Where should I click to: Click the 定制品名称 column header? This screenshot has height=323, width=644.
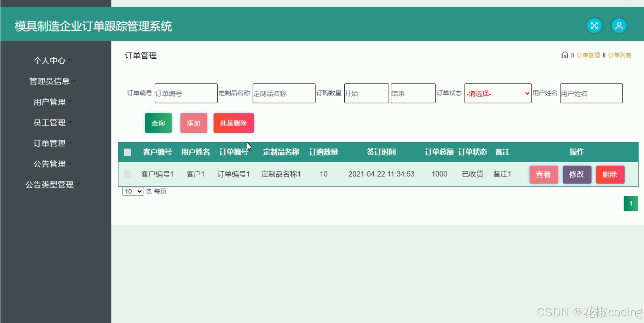[281, 152]
